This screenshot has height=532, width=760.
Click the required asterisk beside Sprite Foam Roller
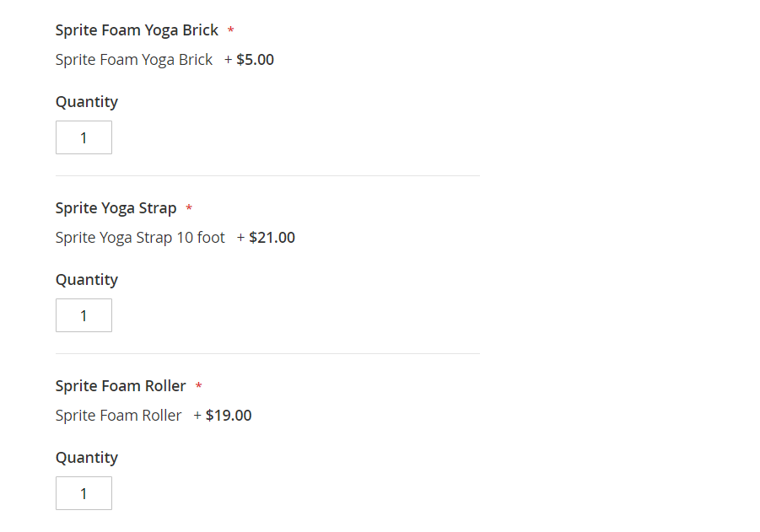[x=199, y=387]
